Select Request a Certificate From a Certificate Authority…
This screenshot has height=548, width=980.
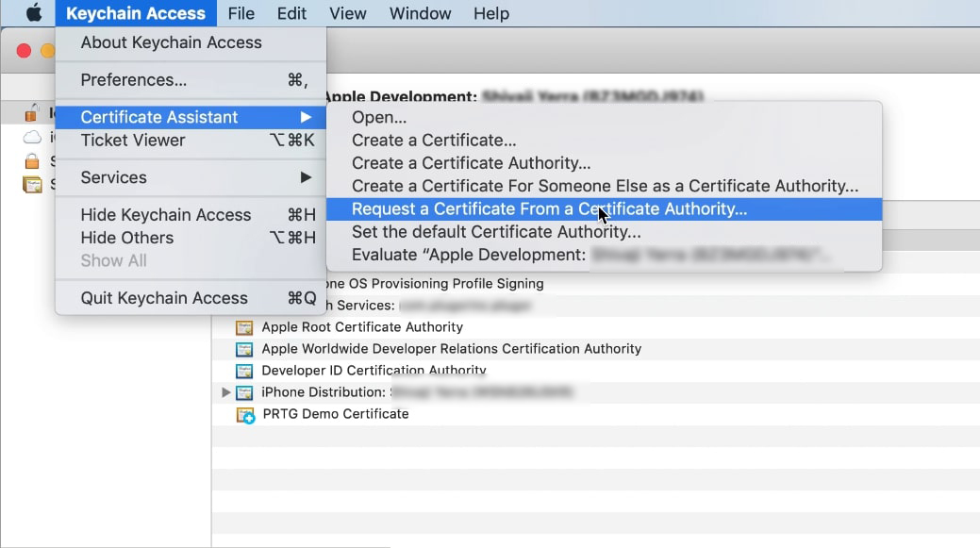[604, 209]
